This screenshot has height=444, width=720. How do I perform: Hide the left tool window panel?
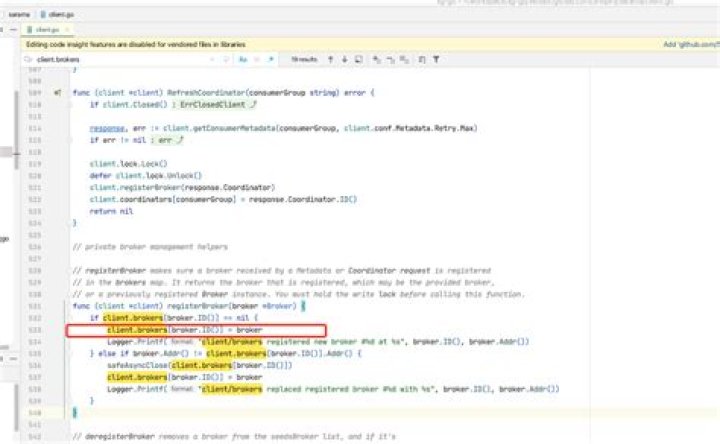(14, 29)
